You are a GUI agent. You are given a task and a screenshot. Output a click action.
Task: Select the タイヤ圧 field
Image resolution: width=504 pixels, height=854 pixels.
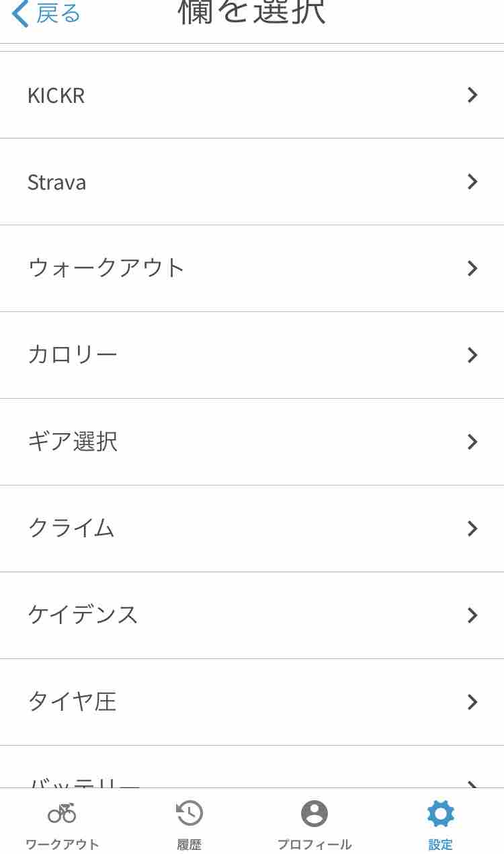pos(252,702)
